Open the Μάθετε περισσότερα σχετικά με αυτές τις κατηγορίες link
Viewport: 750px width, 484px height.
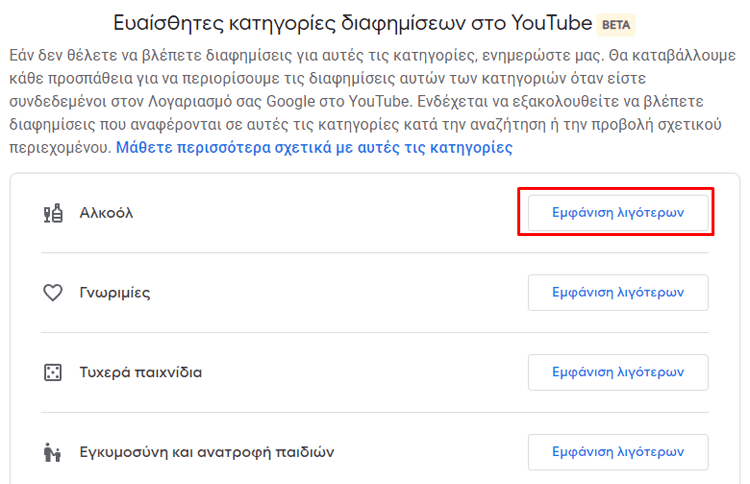tap(314, 147)
